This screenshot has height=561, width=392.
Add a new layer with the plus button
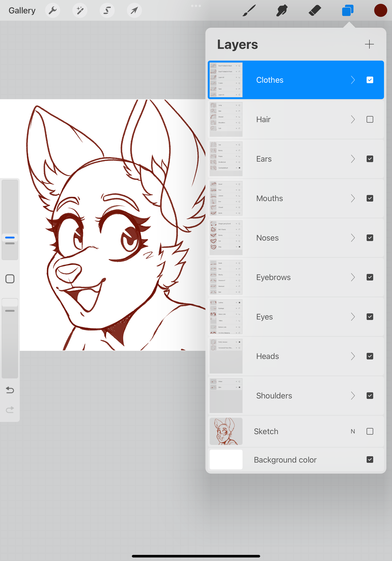[x=369, y=44]
